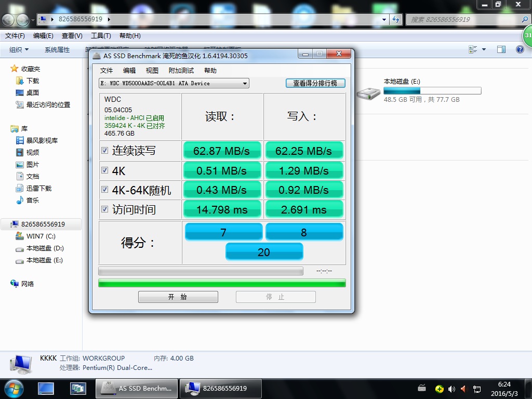Viewport: 532px width, 399px height.
Task: Click the show desktop taskbar icon
Action: 46,388
